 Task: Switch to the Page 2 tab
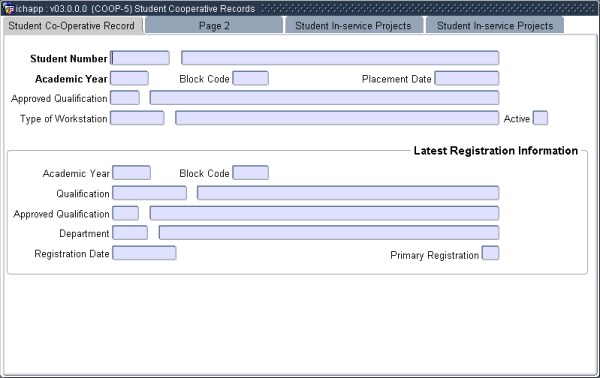[x=214, y=26]
